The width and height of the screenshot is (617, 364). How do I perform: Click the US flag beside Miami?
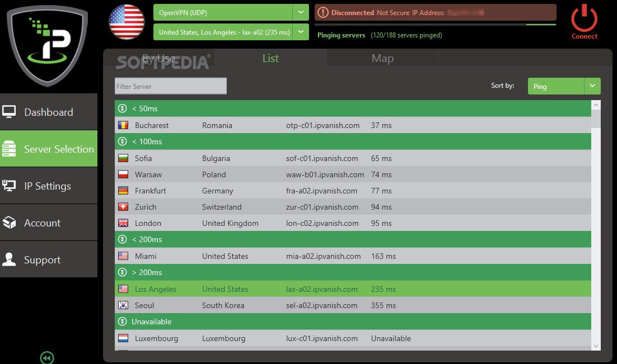(x=123, y=256)
